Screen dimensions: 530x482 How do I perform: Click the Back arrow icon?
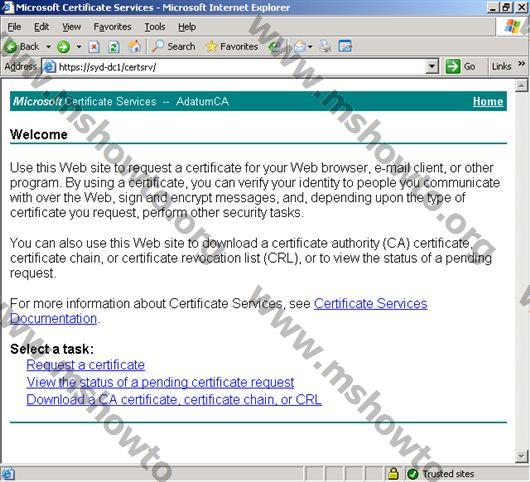point(11,47)
